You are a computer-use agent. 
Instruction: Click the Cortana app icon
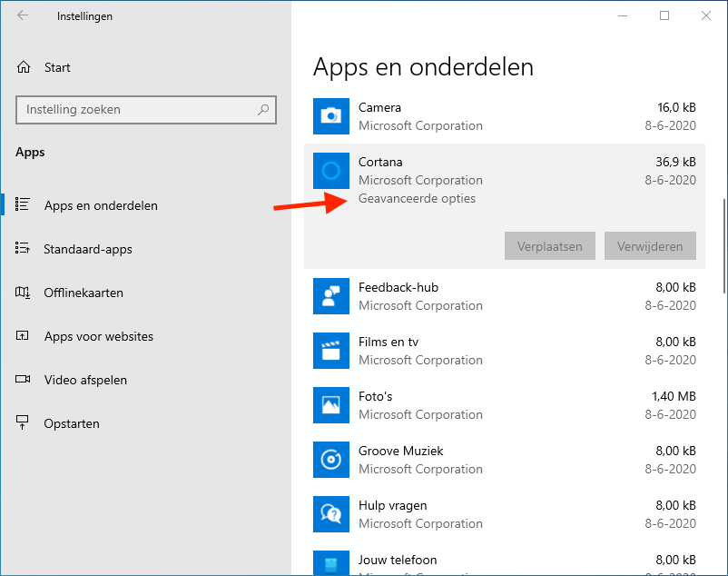[331, 170]
